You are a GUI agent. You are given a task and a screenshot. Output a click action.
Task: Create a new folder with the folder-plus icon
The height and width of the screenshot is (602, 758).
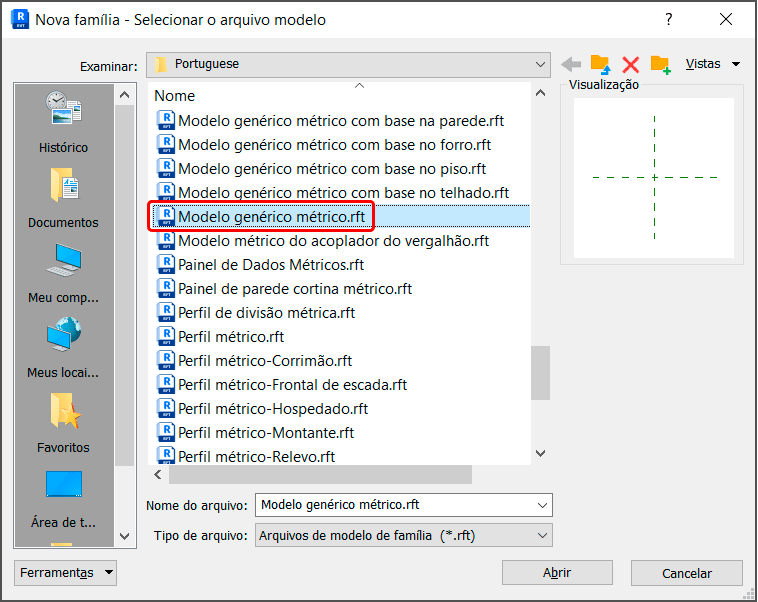pyautogui.click(x=660, y=64)
